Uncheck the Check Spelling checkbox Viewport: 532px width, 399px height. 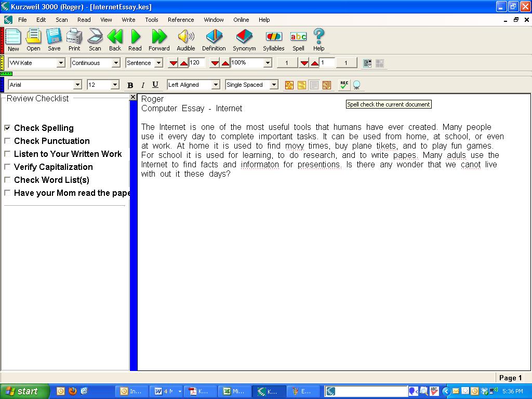pyautogui.click(x=7, y=128)
